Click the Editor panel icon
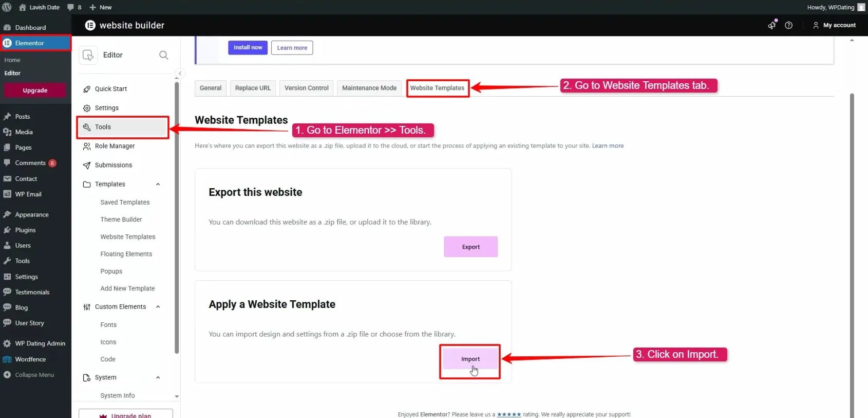Image resolution: width=868 pixels, height=418 pixels. click(x=88, y=55)
